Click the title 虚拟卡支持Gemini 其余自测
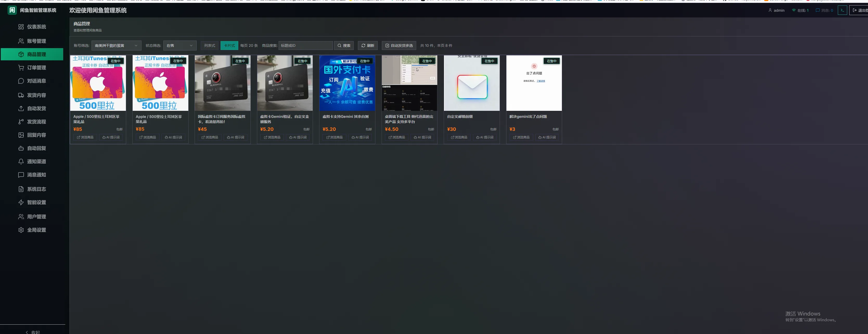The height and width of the screenshot is (334, 868). click(345, 117)
